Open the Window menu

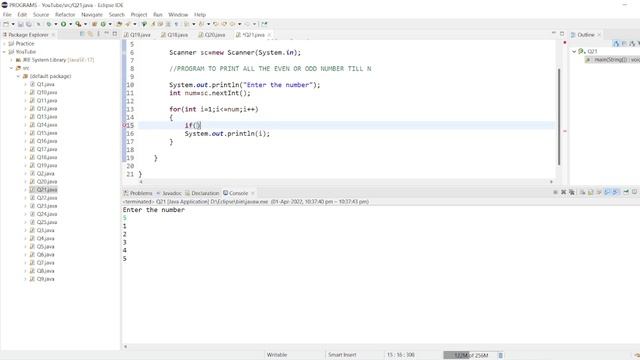(178, 14)
